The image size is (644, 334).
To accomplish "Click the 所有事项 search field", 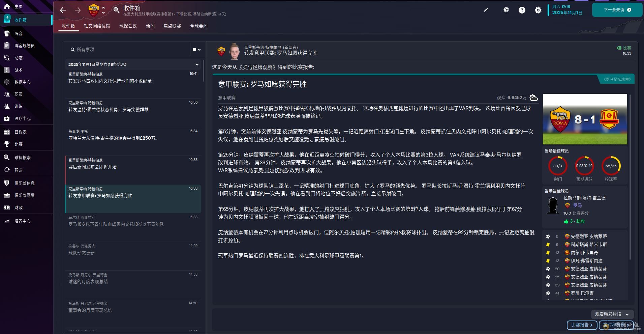I will 128,50.
